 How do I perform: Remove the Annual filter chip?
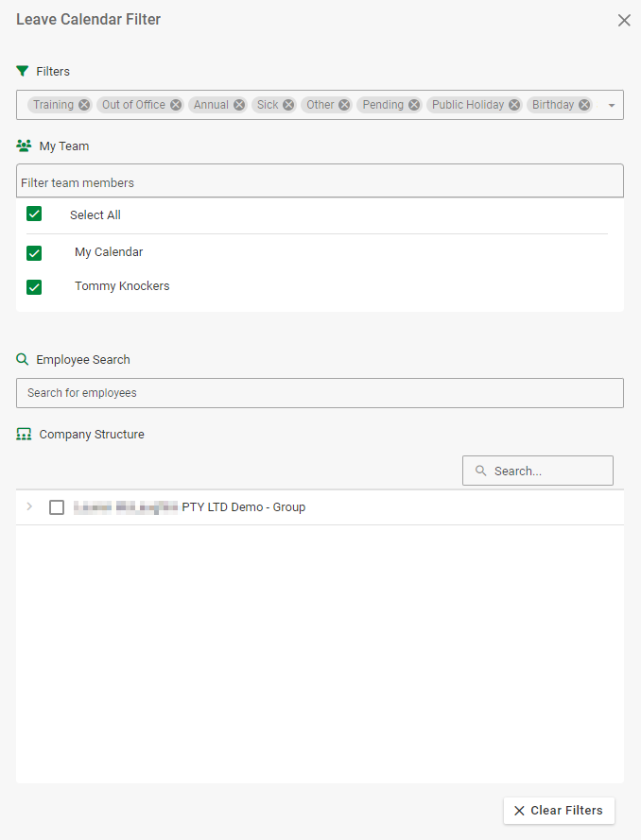[x=239, y=105]
